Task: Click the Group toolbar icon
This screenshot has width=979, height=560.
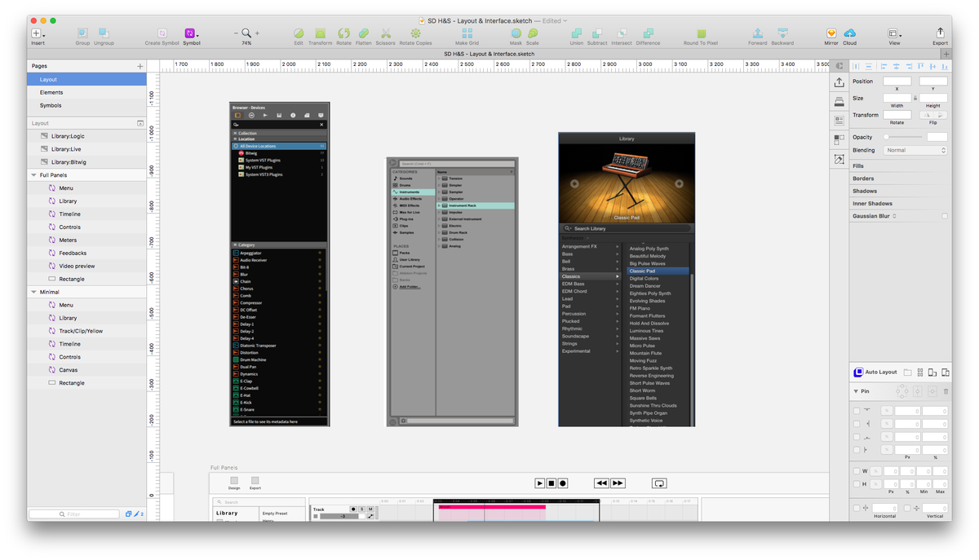Action: pos(82,34)
